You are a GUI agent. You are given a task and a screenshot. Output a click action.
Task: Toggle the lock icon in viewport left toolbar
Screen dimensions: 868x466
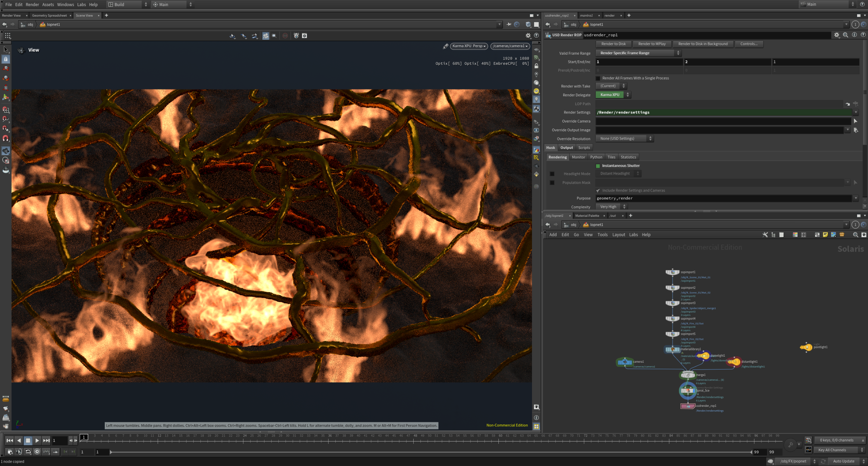tap(6, 59)
